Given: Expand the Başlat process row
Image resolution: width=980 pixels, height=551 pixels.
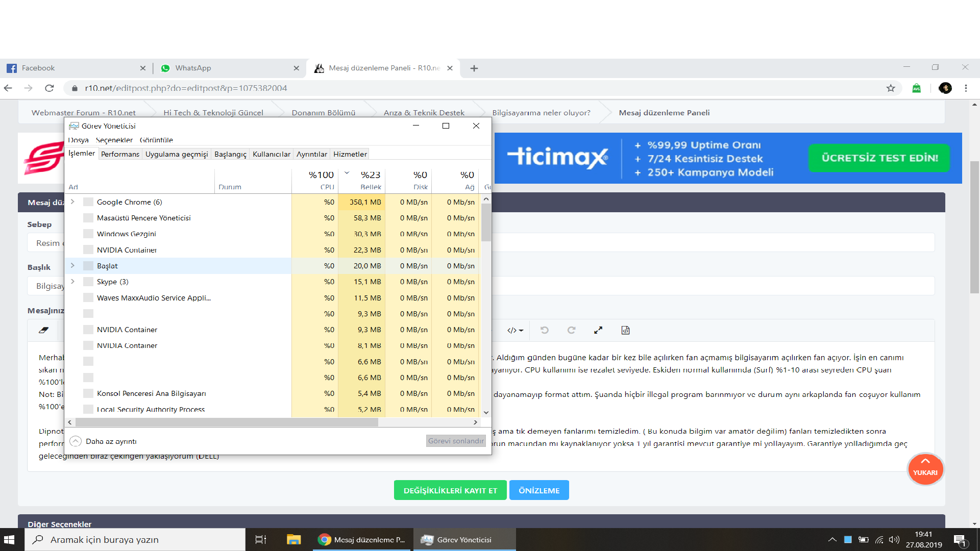Looking at the screenshot, I should point(72,266).
